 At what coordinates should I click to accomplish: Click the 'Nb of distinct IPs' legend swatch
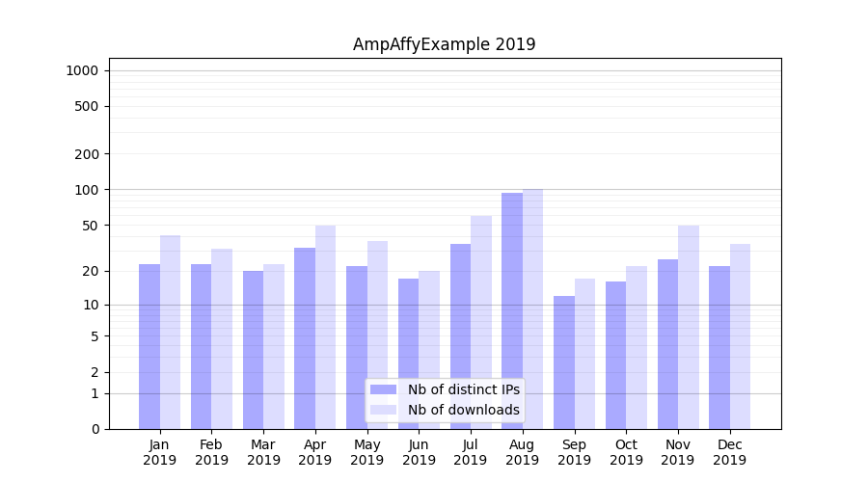point(384,389)
